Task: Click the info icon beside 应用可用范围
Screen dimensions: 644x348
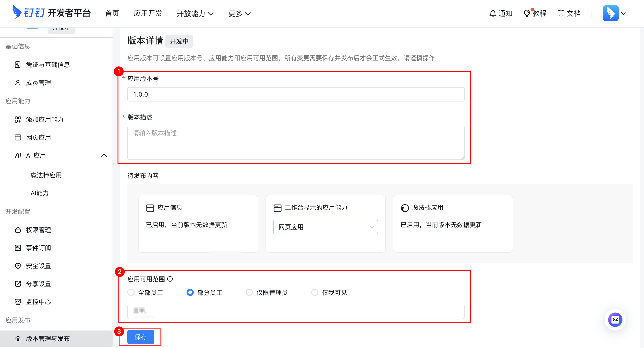Action: click(x=170, y=279)
